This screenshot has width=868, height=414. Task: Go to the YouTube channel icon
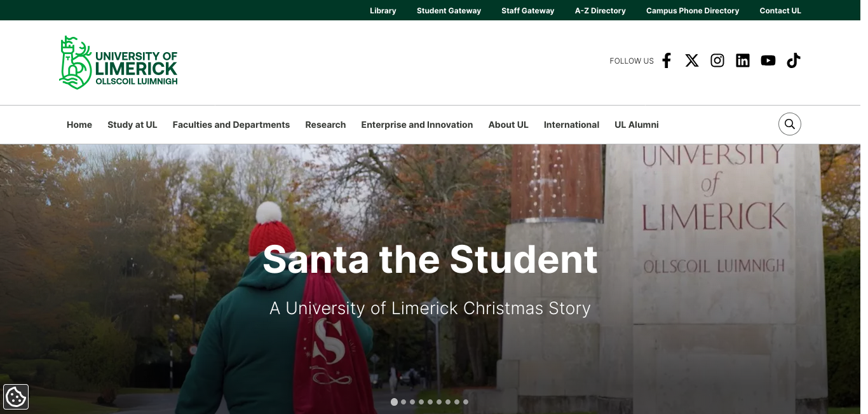[768, 60]
